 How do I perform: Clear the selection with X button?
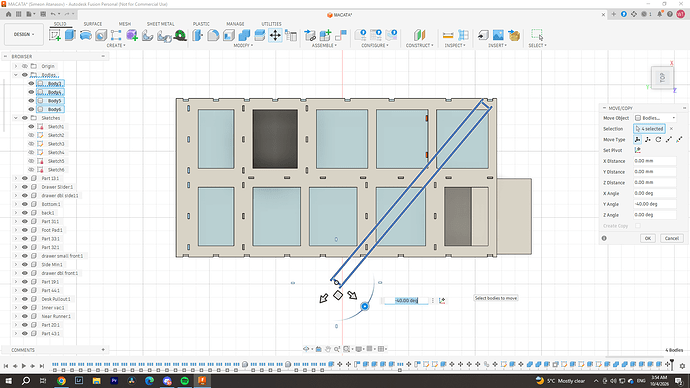[671, 128]
